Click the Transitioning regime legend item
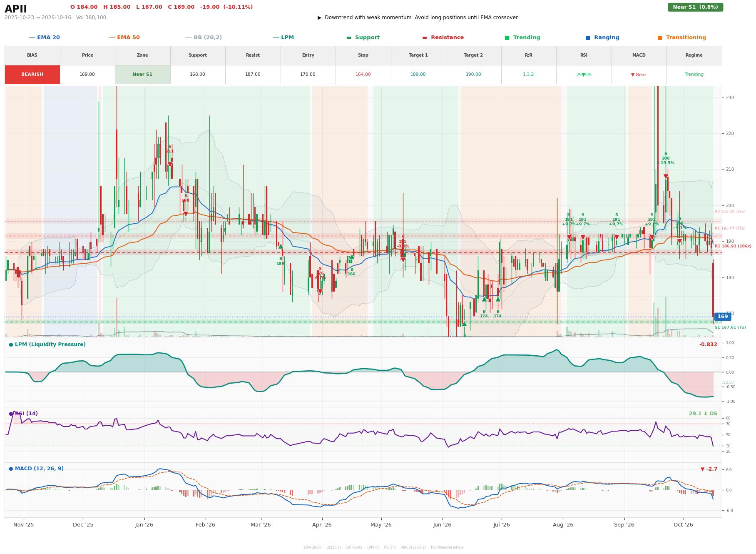 (682, 37)
